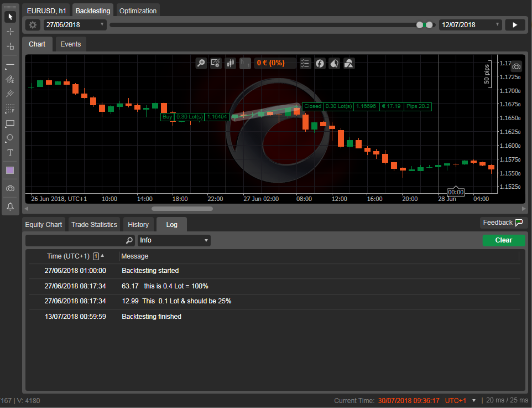Viewport: 532px width, 408px height.
Task: Open the lightbulb ideas icon
Action: coord(334,63)
